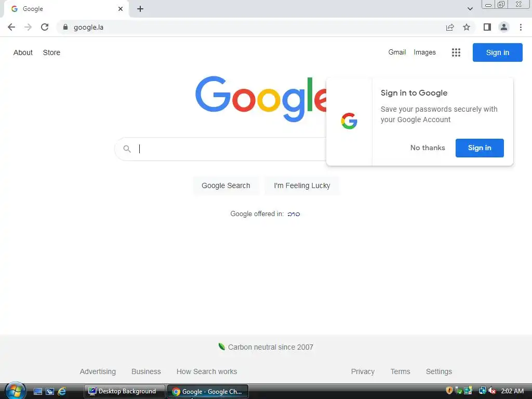Open the Chrome profile avatar icon

click(x=504, y=27)
